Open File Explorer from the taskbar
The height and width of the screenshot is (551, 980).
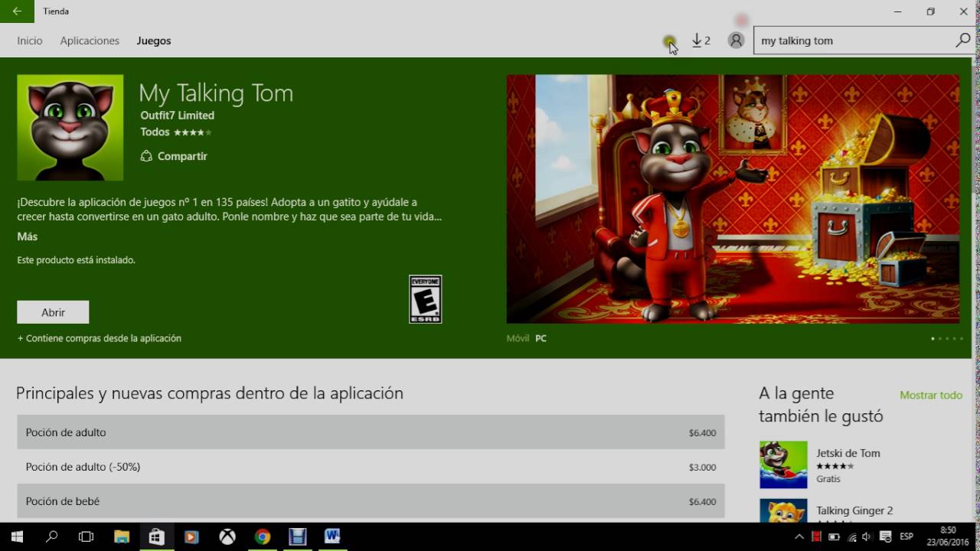(x=122, y=536)
